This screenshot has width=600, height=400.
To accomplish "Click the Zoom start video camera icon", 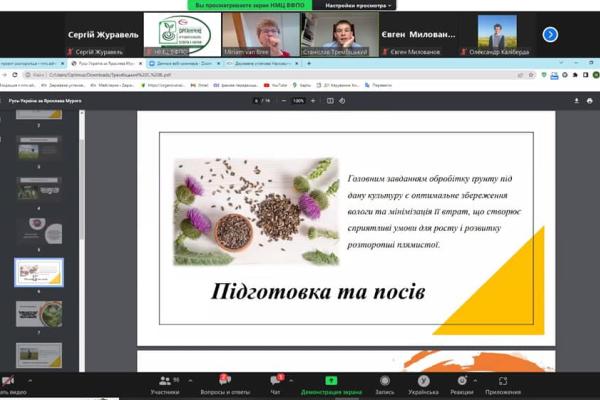I will [8, 380].
